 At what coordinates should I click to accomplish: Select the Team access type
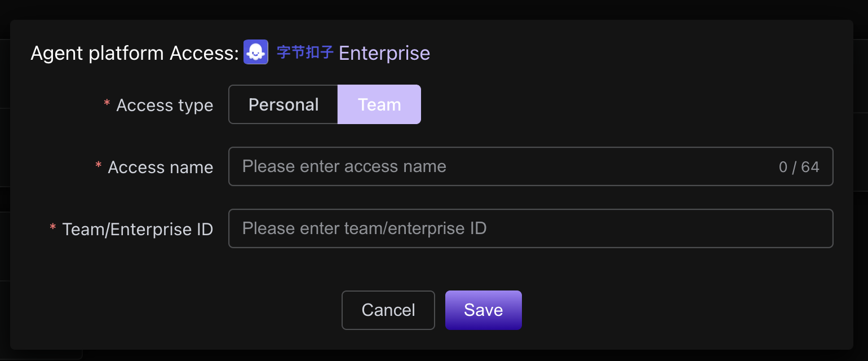click(379, 104)
